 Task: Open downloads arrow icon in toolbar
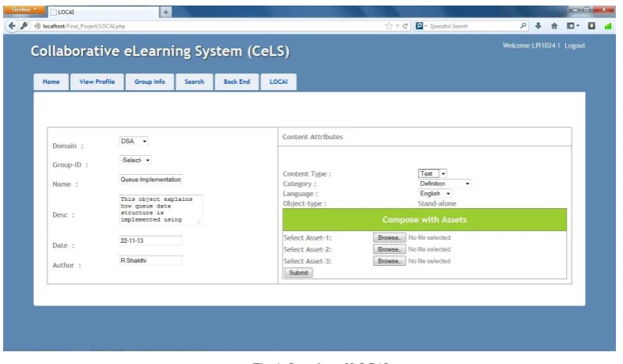538,26
